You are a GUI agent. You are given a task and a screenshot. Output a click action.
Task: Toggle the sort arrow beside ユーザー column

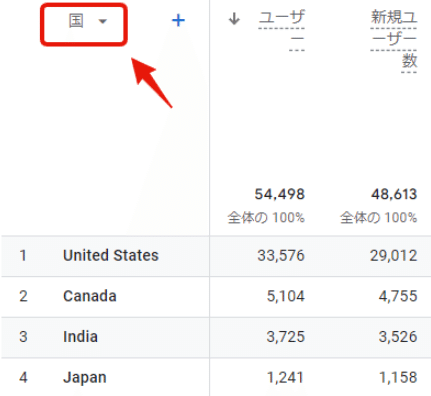234,19
